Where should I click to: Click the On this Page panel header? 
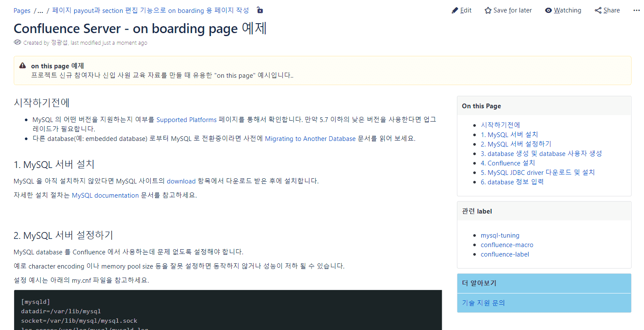pyautogui.click(x=544, y=106)
